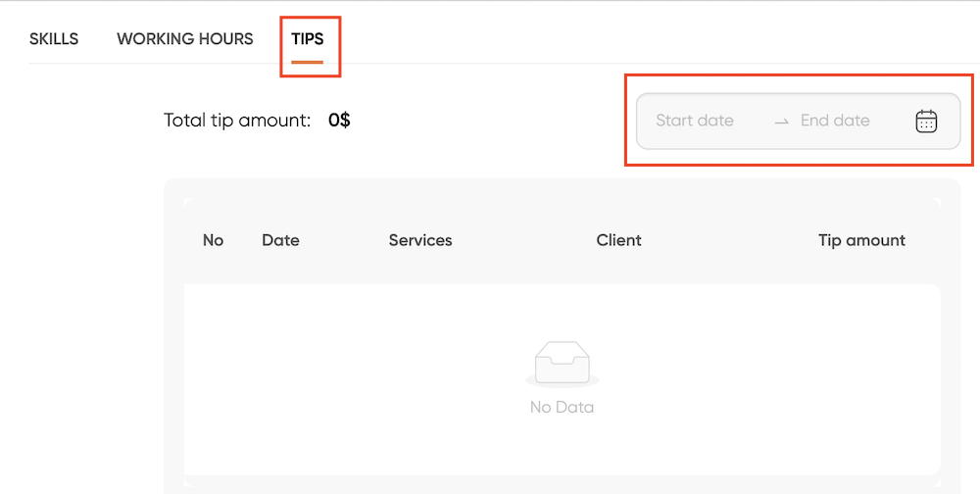Click the Tip amount column header
980x494 pixels.
(x=861, y=240)
